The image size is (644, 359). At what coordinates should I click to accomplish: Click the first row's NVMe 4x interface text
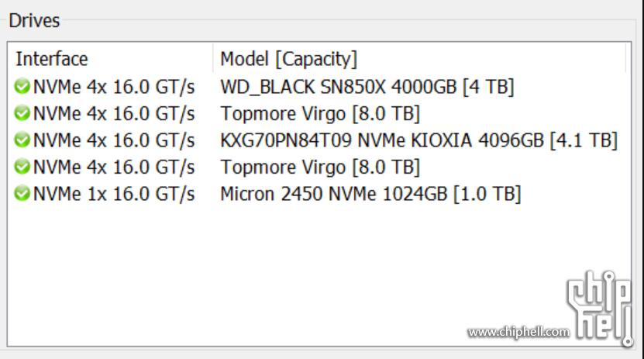pos(114,87)
